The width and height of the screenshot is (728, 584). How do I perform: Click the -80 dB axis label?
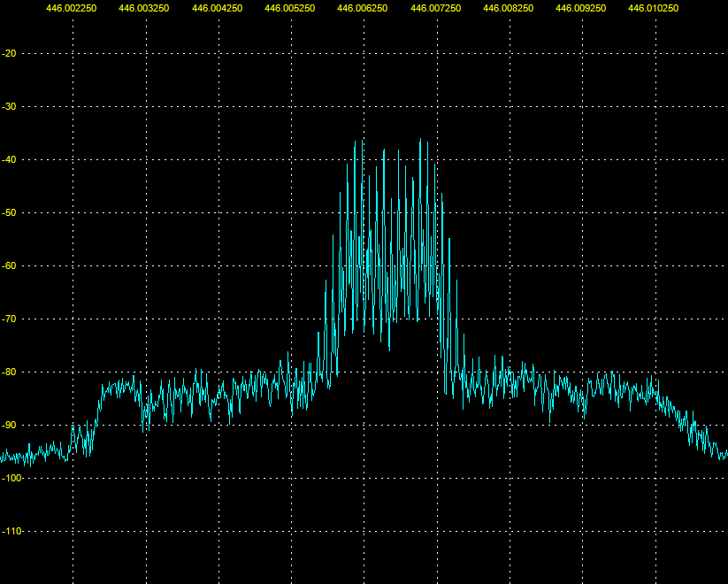click(9, 373)
